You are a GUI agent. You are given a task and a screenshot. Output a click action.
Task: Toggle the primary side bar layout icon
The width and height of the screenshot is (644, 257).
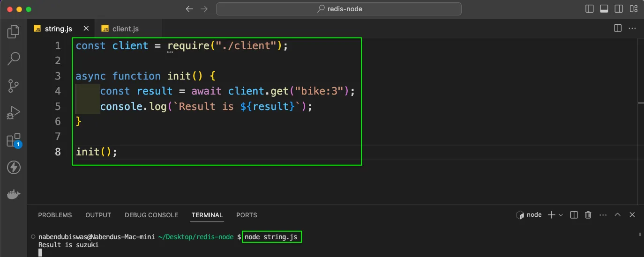point(590,9)
